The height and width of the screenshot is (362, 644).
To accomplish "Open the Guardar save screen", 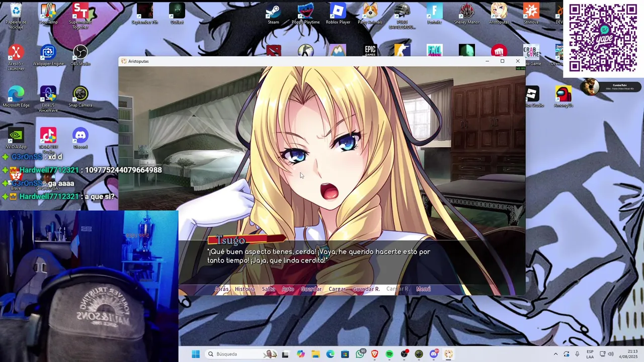I will pos(311,289).
